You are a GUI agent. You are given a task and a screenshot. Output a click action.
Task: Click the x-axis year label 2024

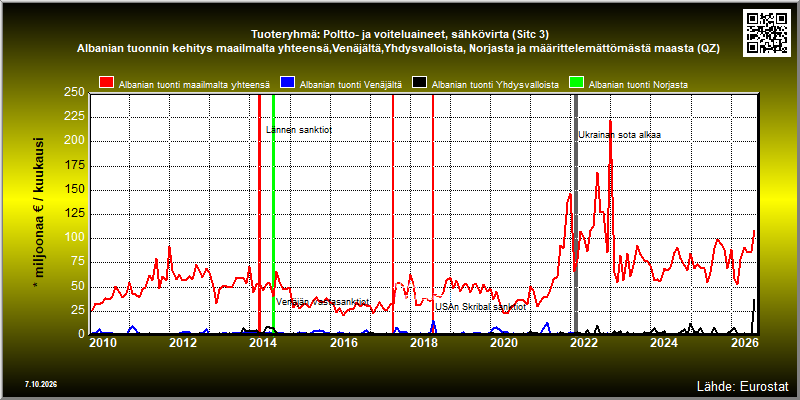(x=664, y=343)
